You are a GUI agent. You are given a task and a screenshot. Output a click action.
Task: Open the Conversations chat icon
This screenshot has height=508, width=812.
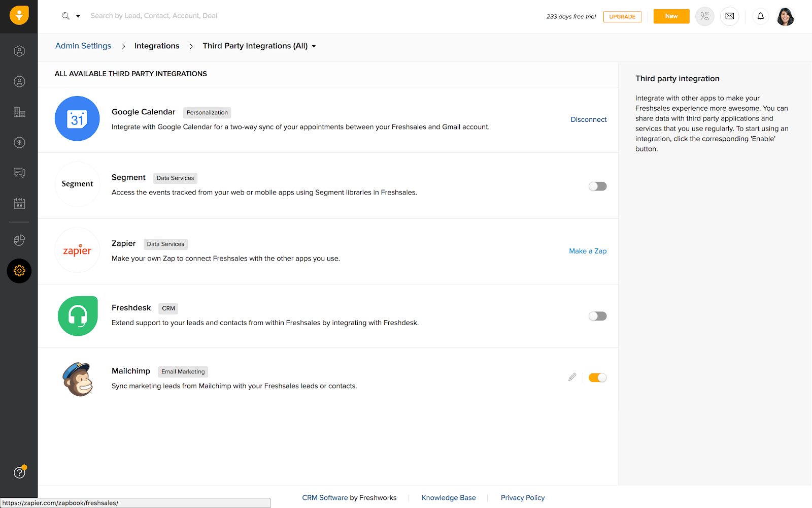click(x=19, y=173)
